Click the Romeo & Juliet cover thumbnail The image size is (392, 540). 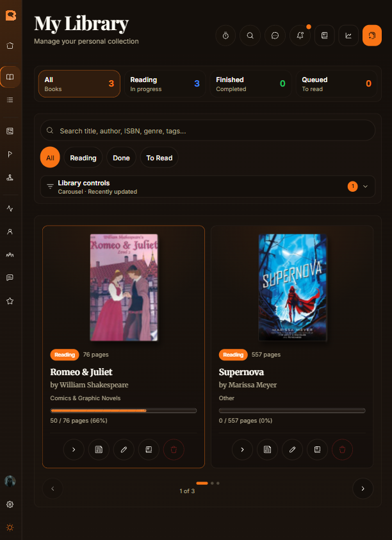pyautogui.click(x=124, y=287)
